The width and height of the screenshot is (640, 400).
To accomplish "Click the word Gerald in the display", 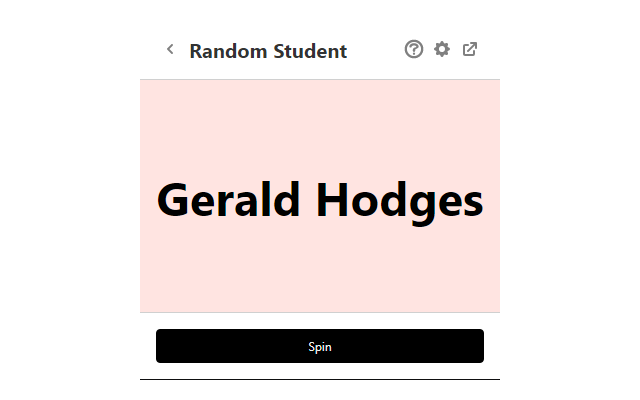I will pyautogui.click(x=228, y=200).
